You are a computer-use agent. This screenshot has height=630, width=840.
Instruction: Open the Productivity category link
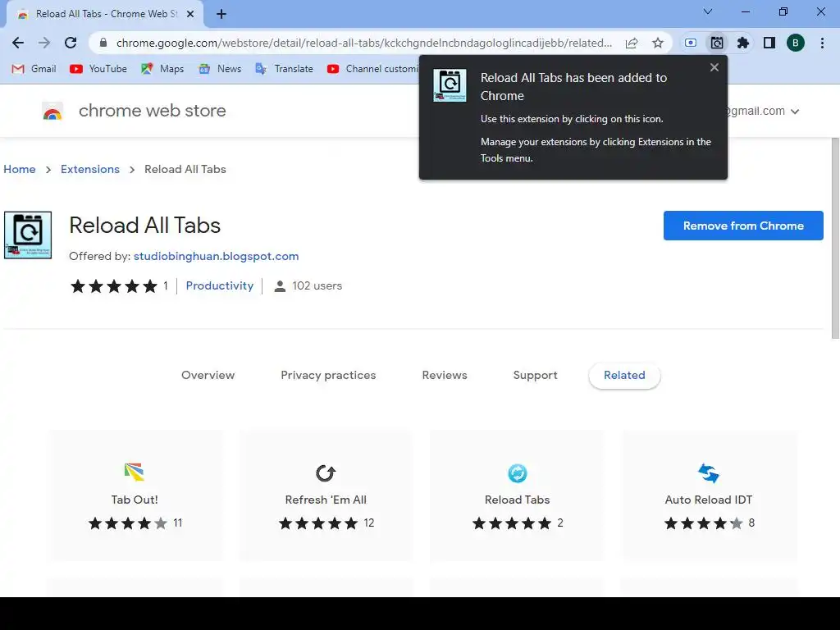click(x=220, y=285)
